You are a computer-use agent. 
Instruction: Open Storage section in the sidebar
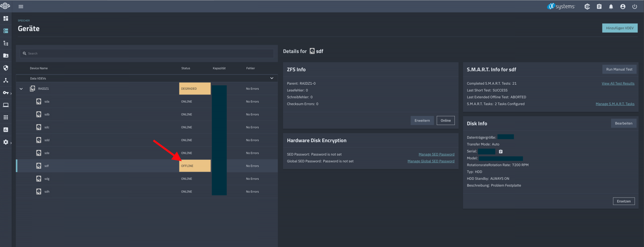pyautogui.click(x=6, y=31)
